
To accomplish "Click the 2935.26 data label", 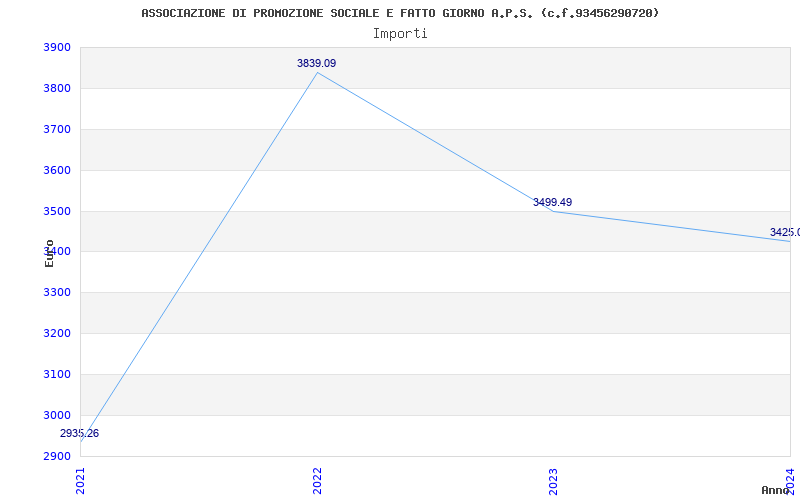I will (x=79, y=433).
